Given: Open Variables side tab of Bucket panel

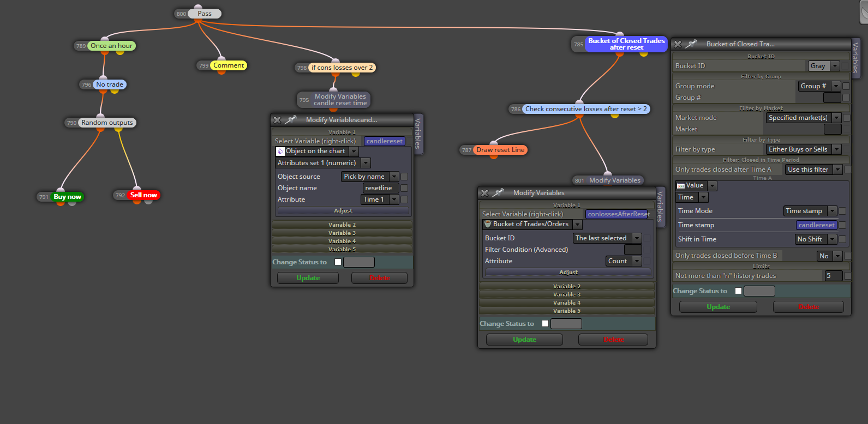Looking at the screenshot, I should pos(855,58).
